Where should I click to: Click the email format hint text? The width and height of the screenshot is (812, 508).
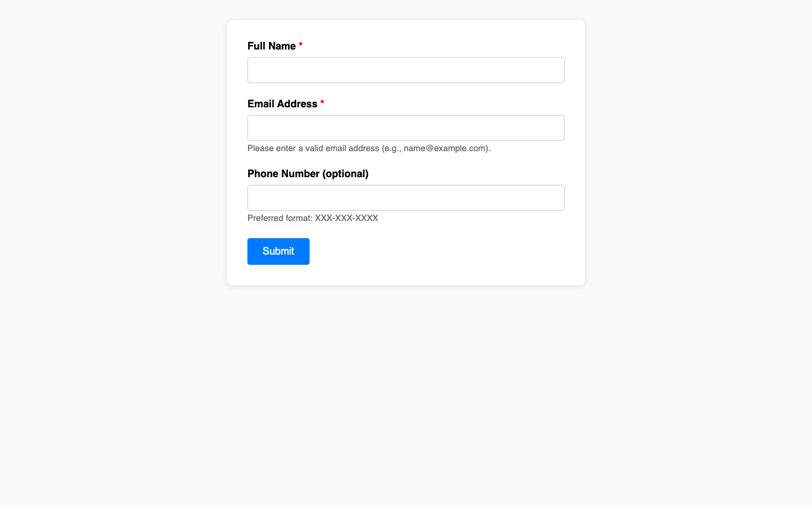coord(369,148)
